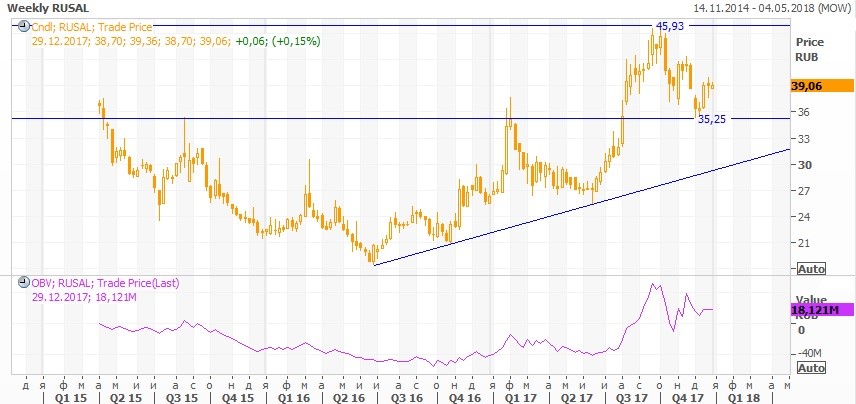This screenshot has height=404, width=856.
Task: Click the OBV; RUSAL; Trade Price(Last) legend
Action: [x=104, y=284]
